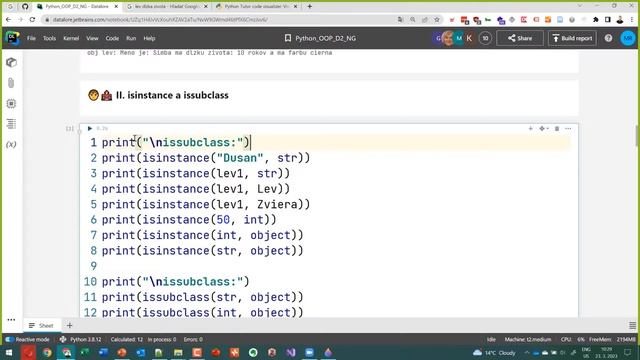Open Excel from the taskbar
The image size is (640, 360).
[x=84, y=353]
